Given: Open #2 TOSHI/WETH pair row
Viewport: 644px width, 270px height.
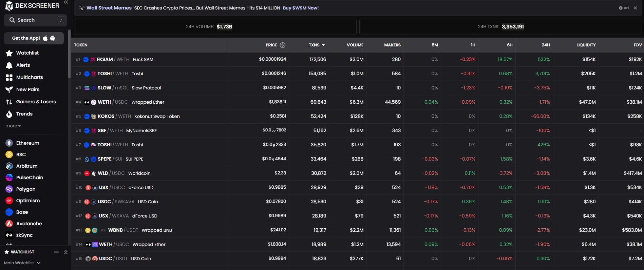Looking at the screenshot, I should (x=358, y=74).
